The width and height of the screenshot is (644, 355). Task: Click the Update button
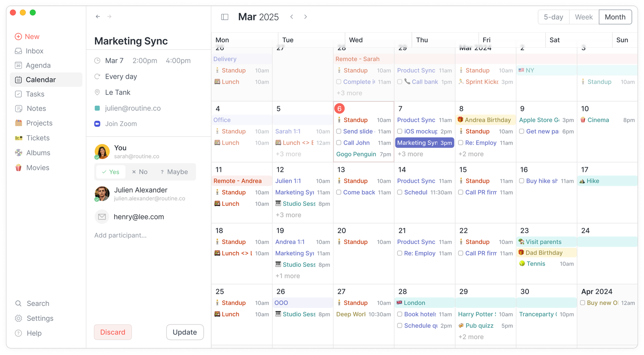(x=185, y=332)
